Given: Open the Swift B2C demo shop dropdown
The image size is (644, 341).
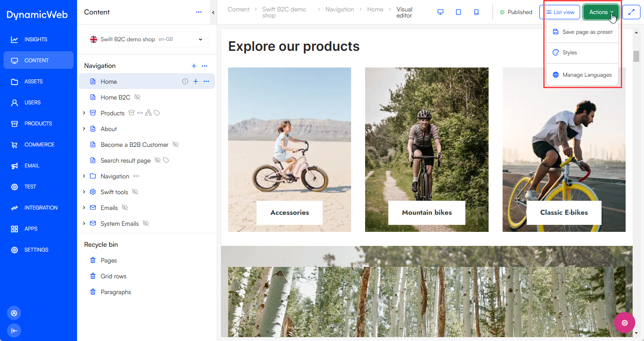Looking at the screenshot, I should tap(147, 39).
